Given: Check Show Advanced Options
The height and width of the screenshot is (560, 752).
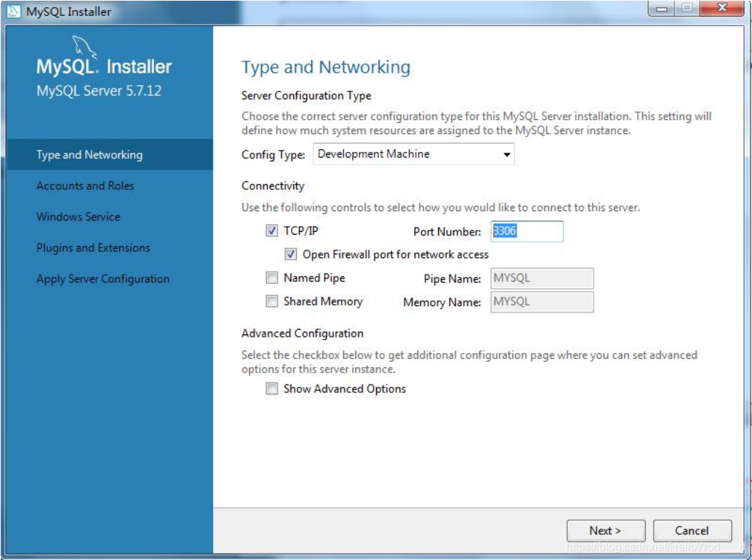Looking at the screenshot, I should [x=271, y=388].
